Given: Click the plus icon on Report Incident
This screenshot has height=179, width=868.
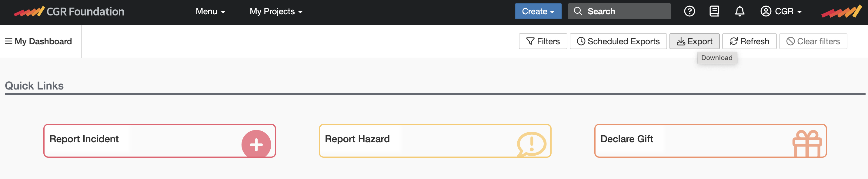Looking at the screenshot, I should click(256, 145).
